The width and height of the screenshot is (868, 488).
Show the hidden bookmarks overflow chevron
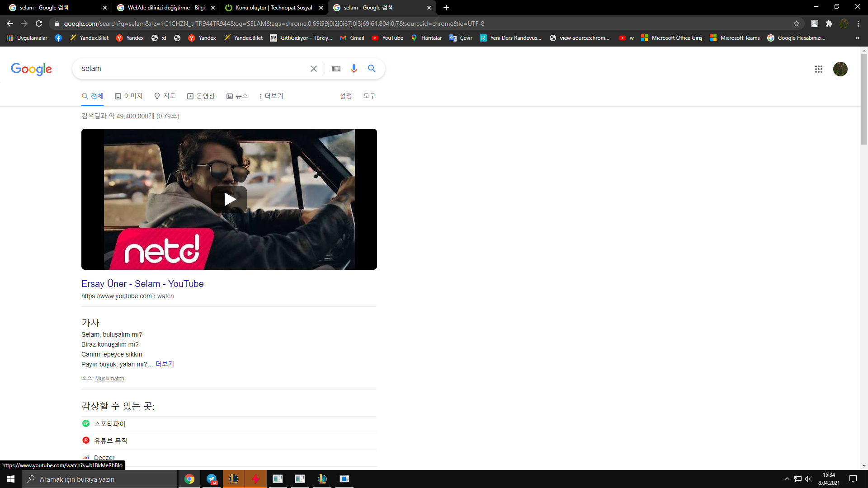(x=857, y=38)
